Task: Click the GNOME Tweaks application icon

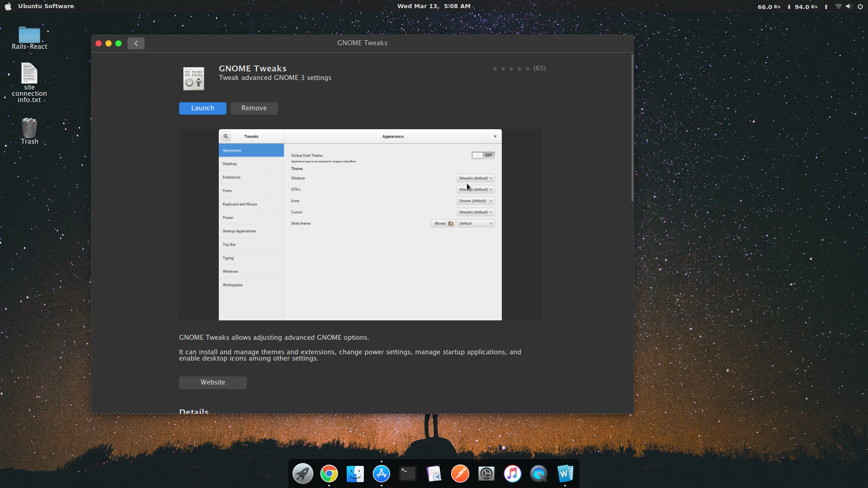Action: (x=193, y=79)
